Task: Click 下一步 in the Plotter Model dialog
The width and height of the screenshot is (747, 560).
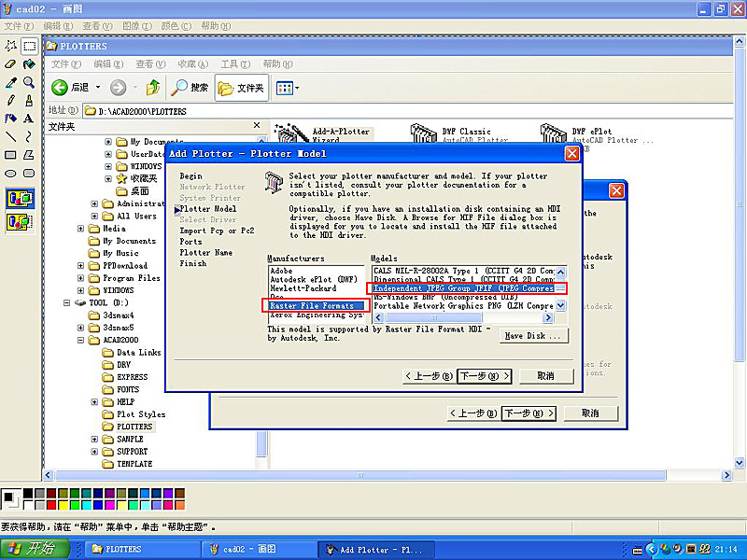Action: click(485, 376)
